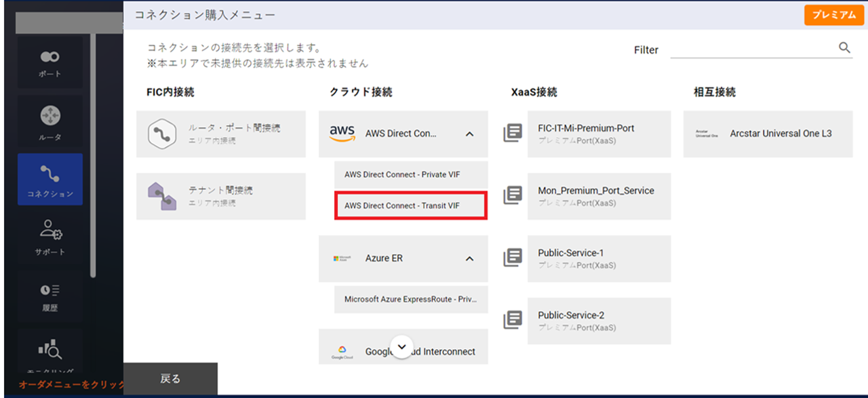Click the Filter text input field
The image size is (868, 398).
click(x=751, y=49)
